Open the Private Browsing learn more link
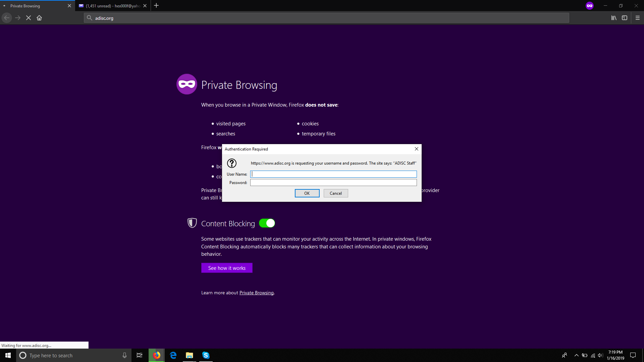The height and width of the screenshot is (362, 644). click(256, 293)
